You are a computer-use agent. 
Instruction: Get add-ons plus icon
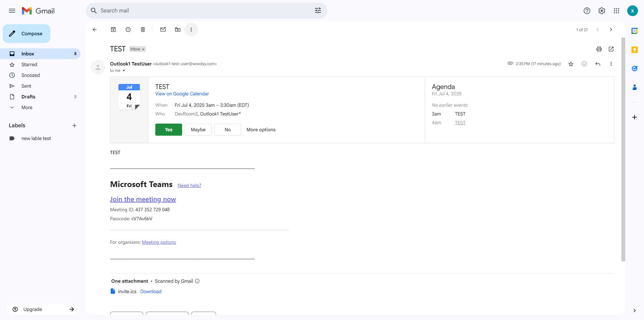coord(634,117)
